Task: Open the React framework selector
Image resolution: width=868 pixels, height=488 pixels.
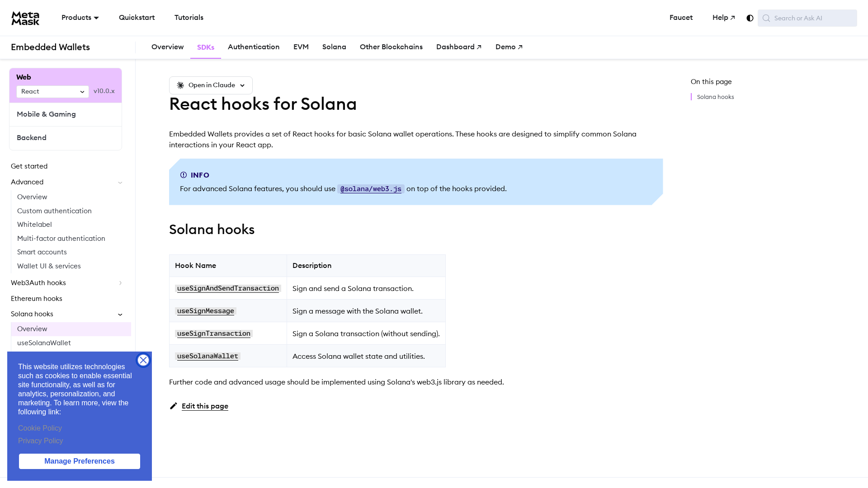Action: [x=52, y=92]
